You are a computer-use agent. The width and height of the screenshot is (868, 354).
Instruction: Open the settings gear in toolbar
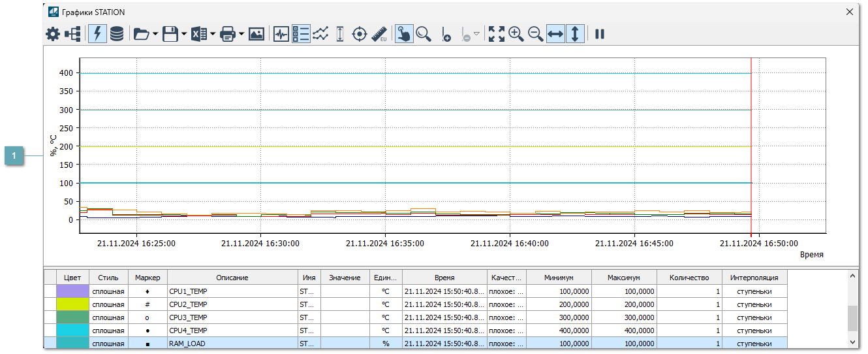(52, 34)
